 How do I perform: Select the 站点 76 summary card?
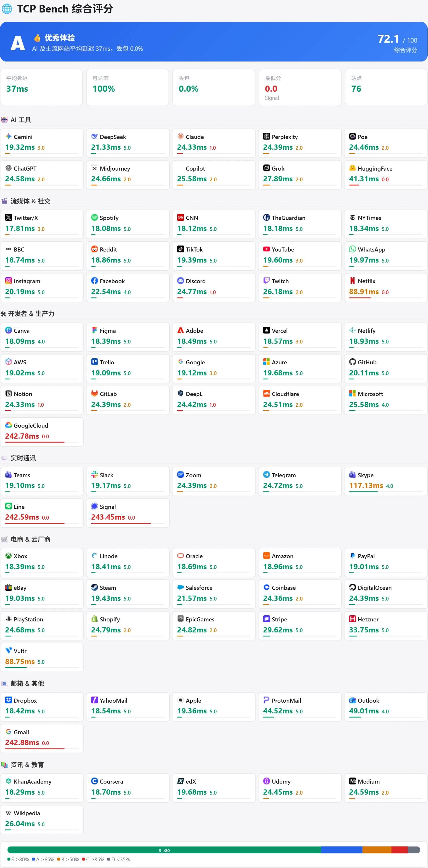(386, 87)
